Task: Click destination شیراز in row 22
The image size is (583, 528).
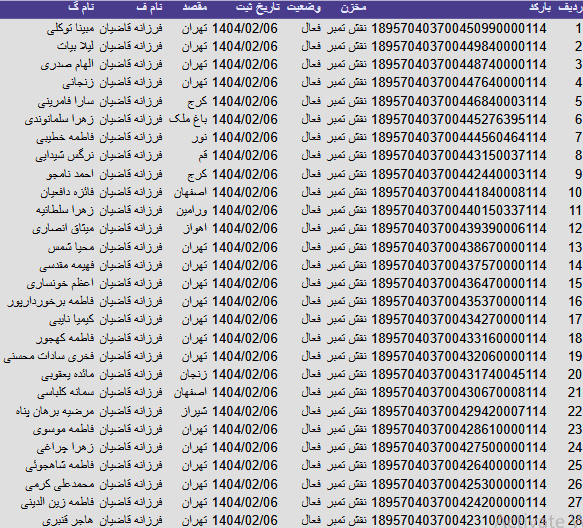Action: click(x=194, y=411)
